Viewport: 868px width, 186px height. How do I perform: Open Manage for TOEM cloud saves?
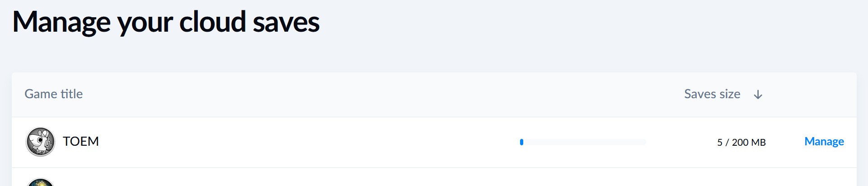coord(824,142)
